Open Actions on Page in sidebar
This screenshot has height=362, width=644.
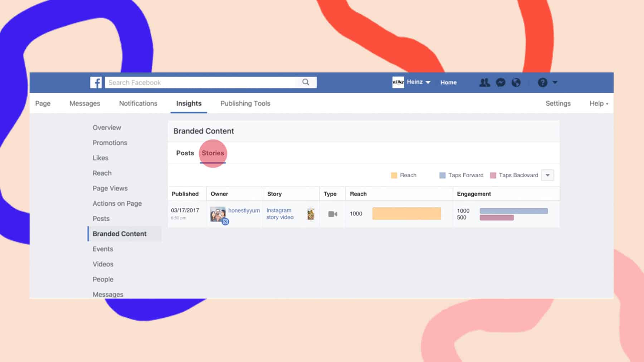[117, 203]
